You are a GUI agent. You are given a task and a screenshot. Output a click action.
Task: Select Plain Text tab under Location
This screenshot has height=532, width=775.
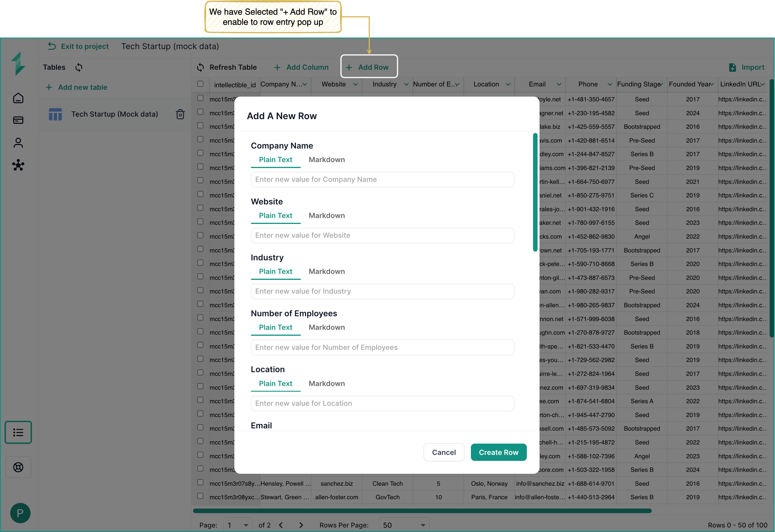point(275,383)
